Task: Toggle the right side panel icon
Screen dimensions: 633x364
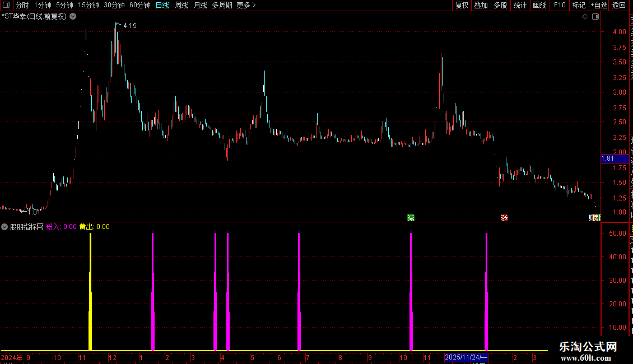Action: point(595,17)
